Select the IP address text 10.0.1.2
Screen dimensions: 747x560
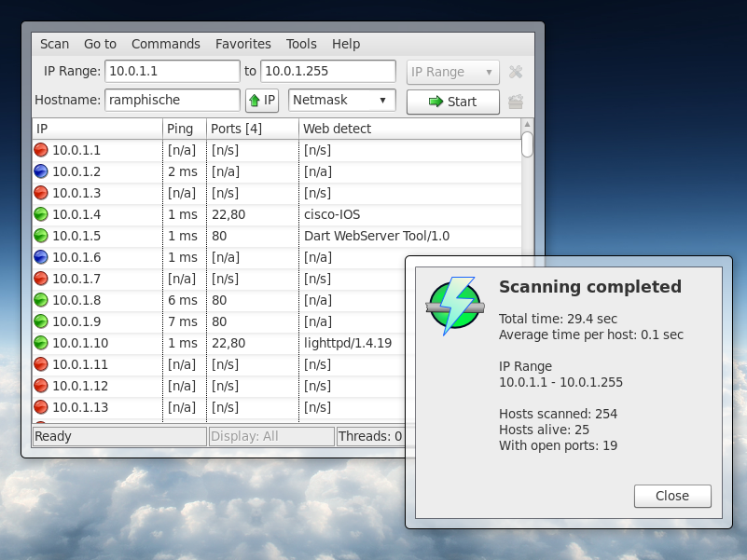coord(76,171)
